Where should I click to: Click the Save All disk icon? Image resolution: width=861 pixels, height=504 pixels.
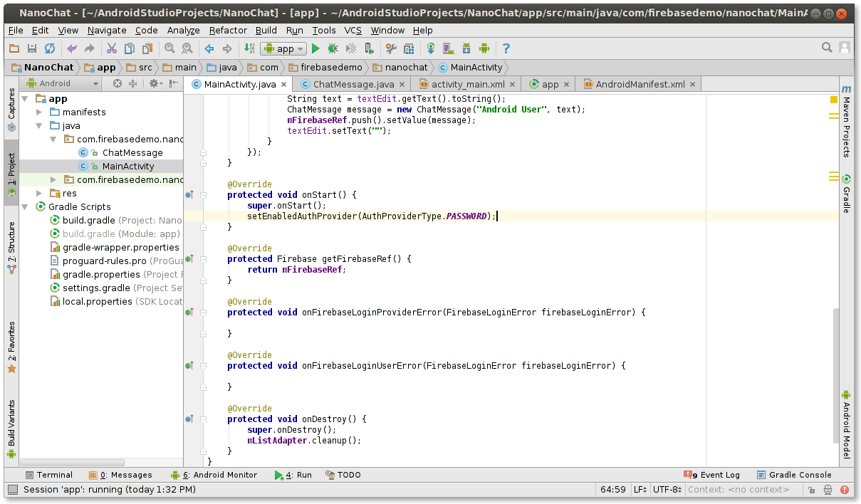click(x=32, y=48)
